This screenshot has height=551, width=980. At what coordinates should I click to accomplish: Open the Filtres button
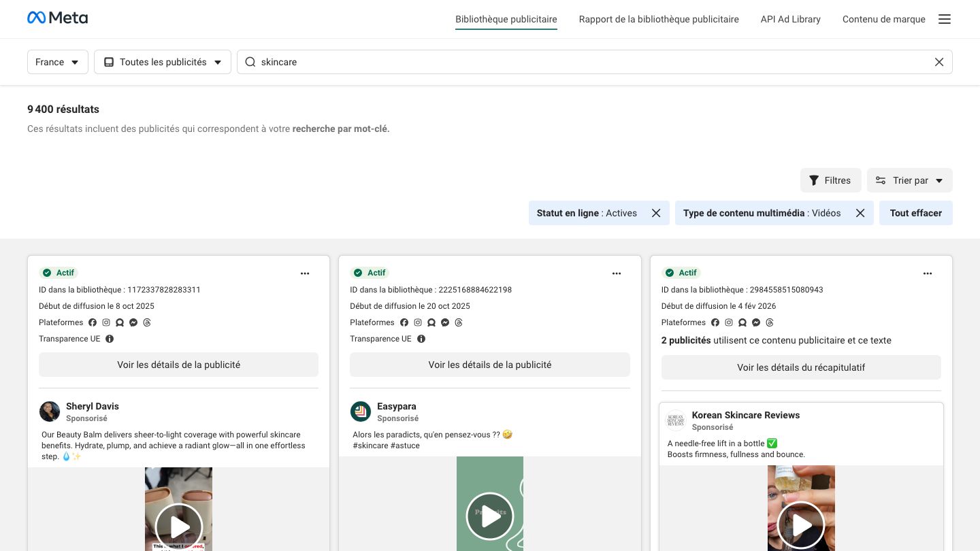coord(831,180)
